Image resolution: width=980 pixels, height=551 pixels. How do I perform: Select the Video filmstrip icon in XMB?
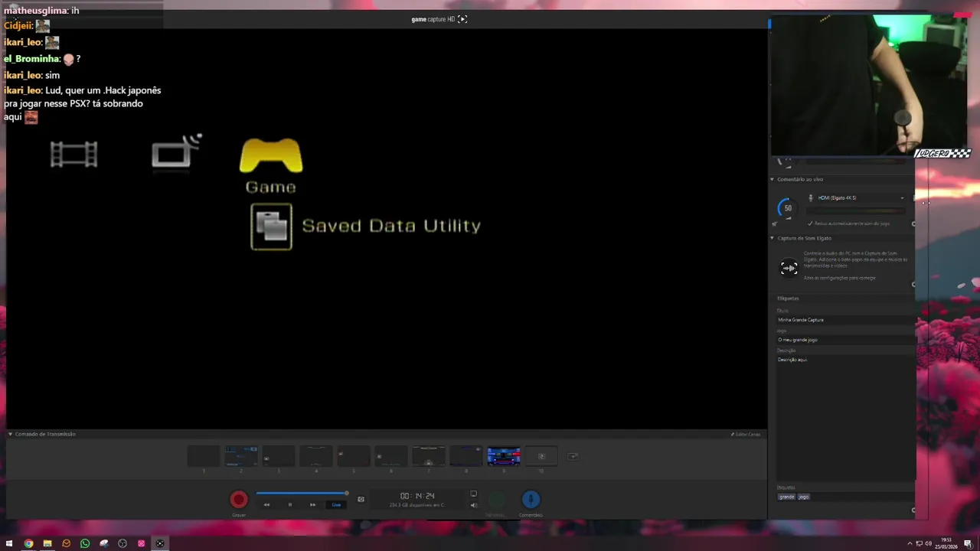[x=73, y=154]
